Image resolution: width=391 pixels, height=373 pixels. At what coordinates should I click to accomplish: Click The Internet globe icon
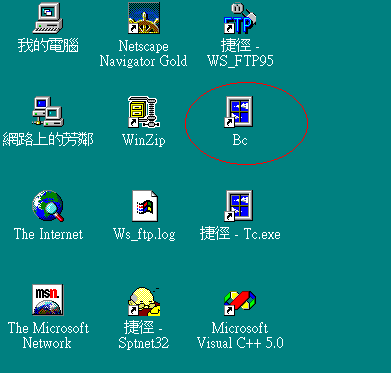pyautogui.click(x=48, y=206)
